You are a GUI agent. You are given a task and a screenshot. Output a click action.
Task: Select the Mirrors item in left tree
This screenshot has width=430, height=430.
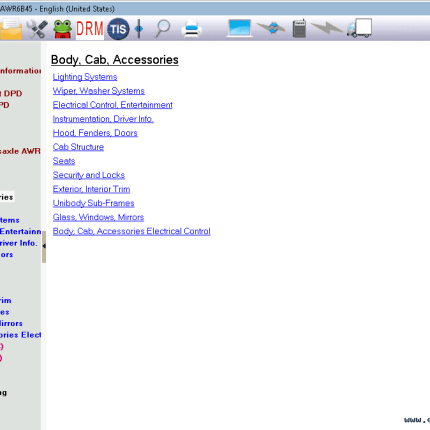point(11,323)
